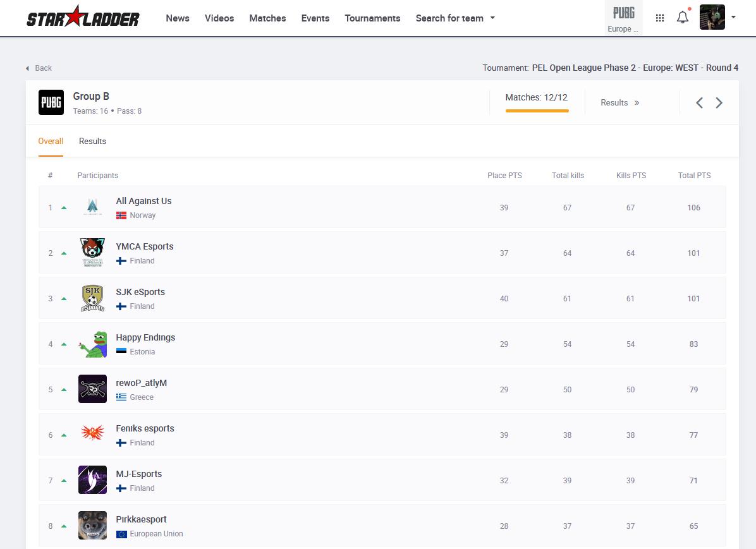Click the European Union flag icon
The width and height of the screenshot is (756, 549).
click(x=121, y=534)
